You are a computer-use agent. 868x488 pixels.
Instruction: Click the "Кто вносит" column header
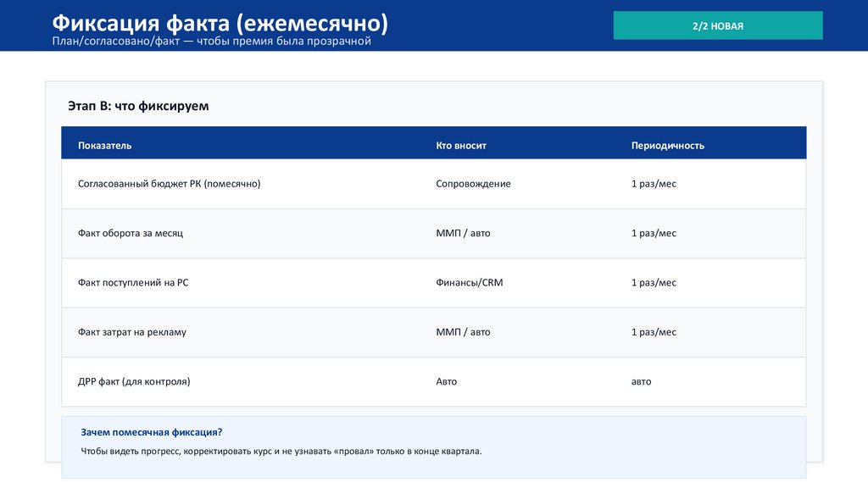[461, 145]
